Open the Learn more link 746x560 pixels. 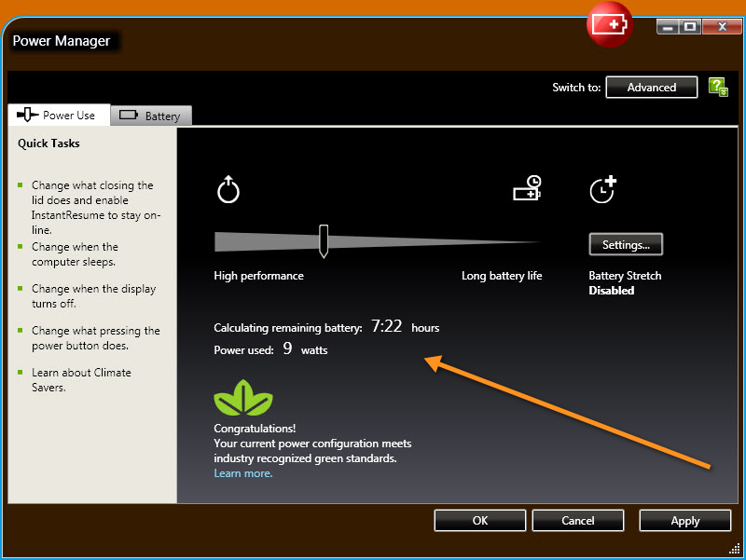(x=243, y=473)
